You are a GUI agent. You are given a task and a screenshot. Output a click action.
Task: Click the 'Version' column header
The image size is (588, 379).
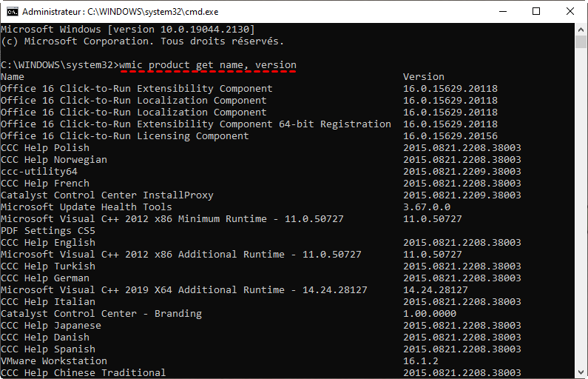424,77
